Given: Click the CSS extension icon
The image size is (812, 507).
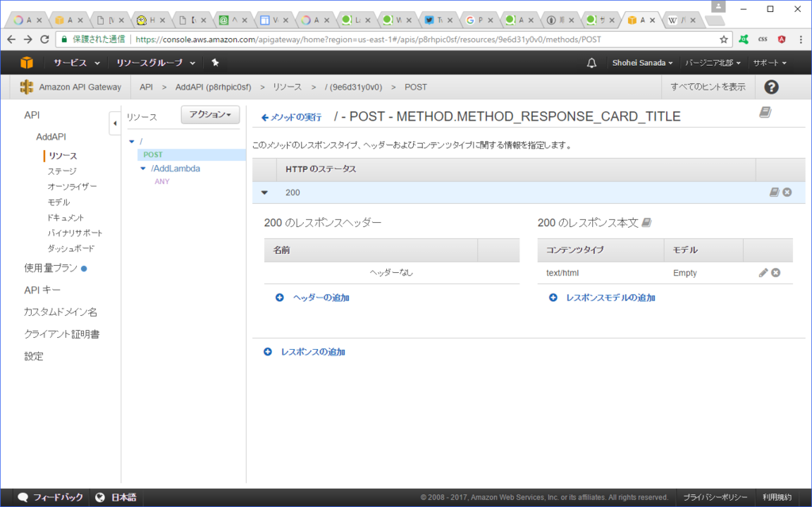Looking at the screenshot, I should pyautogui.click(x=763, y=40).
